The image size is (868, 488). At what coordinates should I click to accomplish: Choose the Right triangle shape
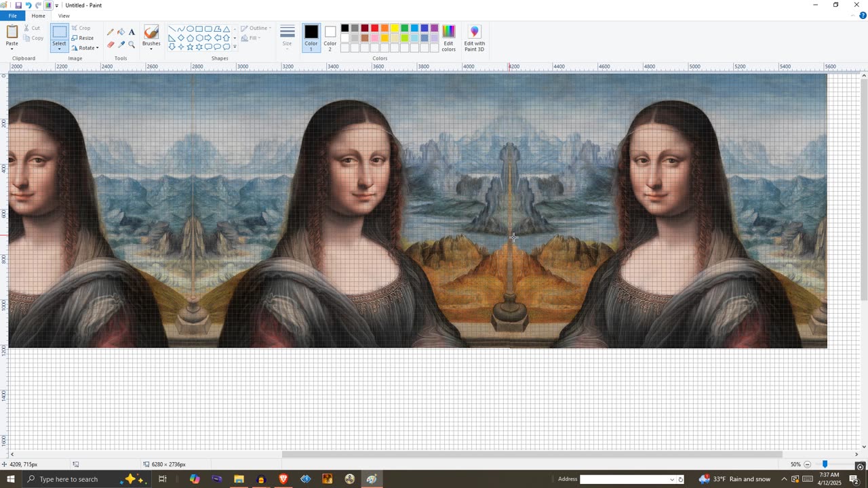pyautogui.click(x=172, y=38)
